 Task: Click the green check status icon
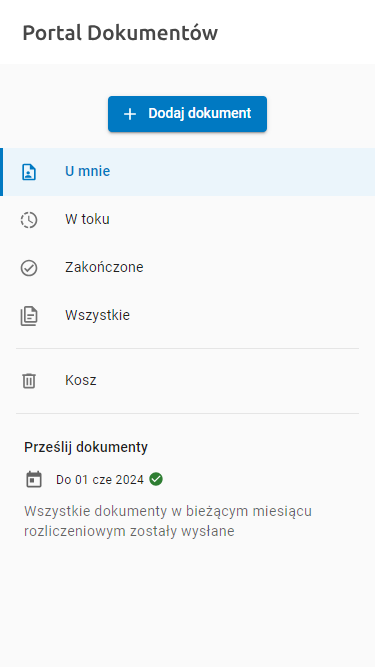point(156,479)
